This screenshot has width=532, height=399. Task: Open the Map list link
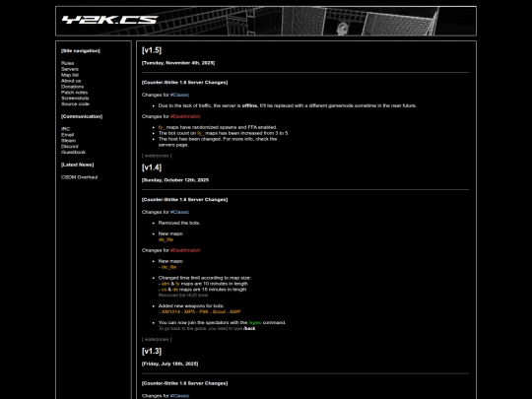click(x=70, y=75)
